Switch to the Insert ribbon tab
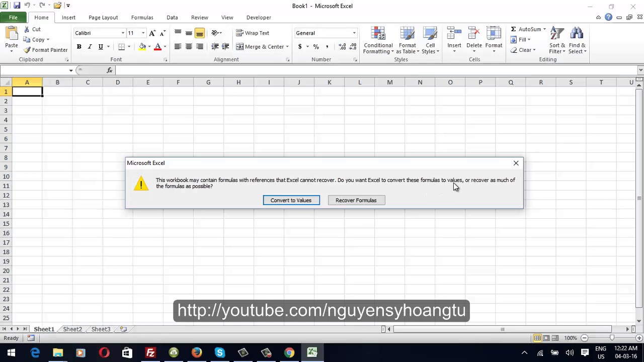644x362 pixels. (68, 18)
